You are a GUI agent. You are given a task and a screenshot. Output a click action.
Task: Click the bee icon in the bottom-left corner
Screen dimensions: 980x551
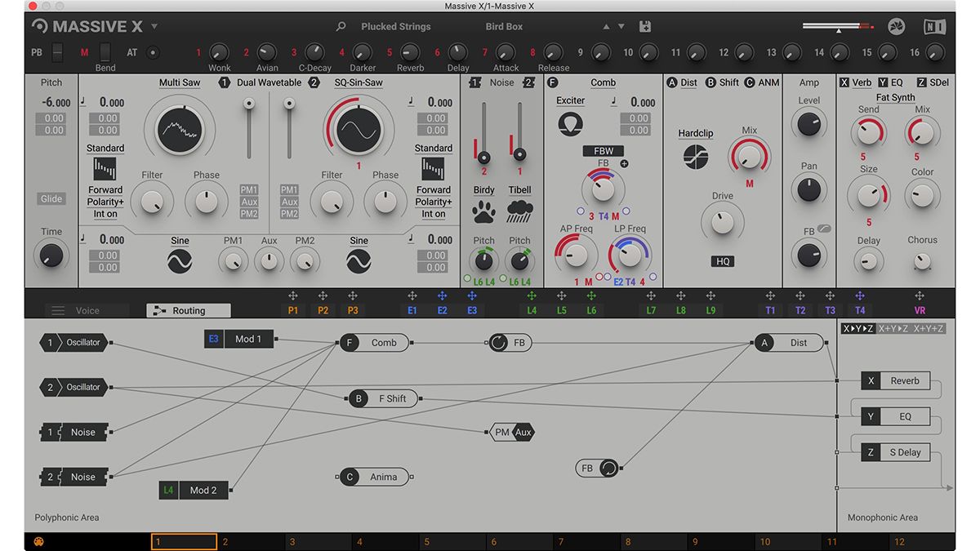pyautogui.click(x=38, y=540)
